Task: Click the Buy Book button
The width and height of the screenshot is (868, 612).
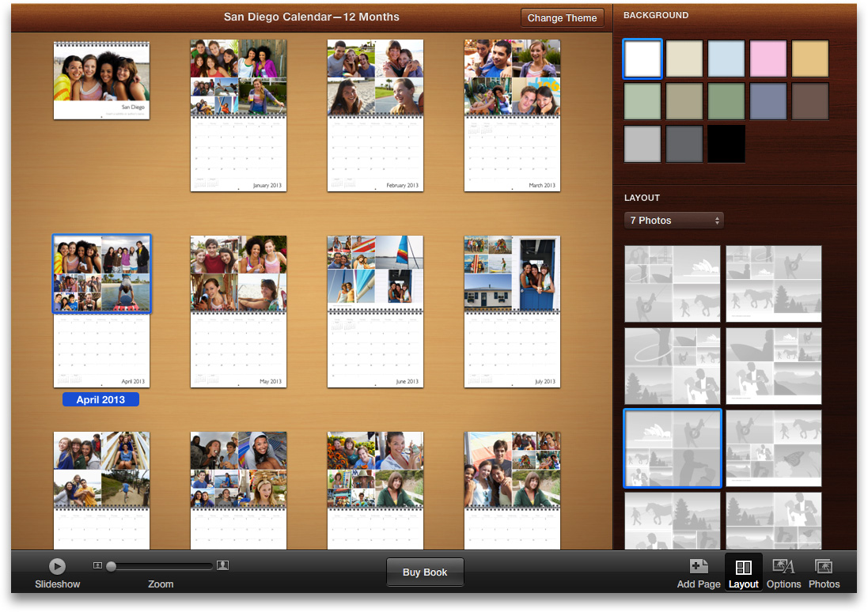Action: click(x=425, y=572)
